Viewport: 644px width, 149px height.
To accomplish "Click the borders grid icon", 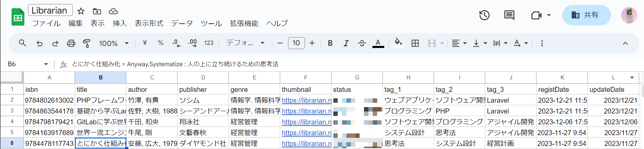I will 415,43.
